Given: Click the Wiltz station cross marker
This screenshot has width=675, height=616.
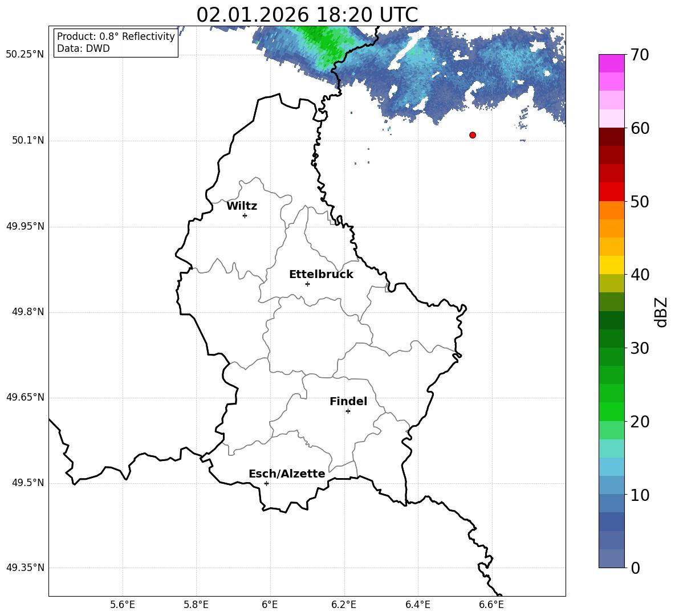Looking at the screenshot, I should click(x=245, y=215).
